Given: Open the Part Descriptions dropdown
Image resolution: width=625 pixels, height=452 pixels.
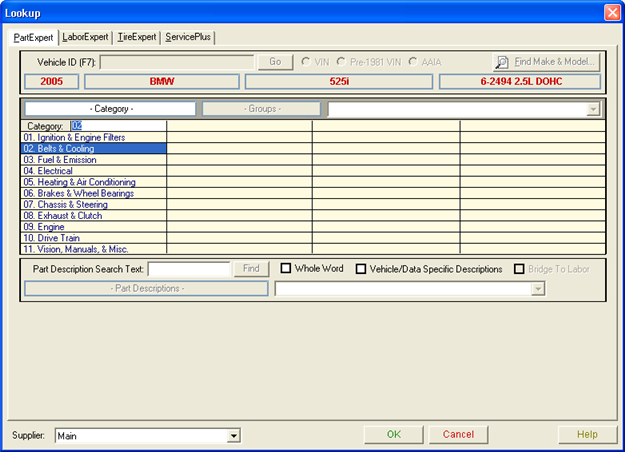Looking at the screenshot, I should [538, 288].
